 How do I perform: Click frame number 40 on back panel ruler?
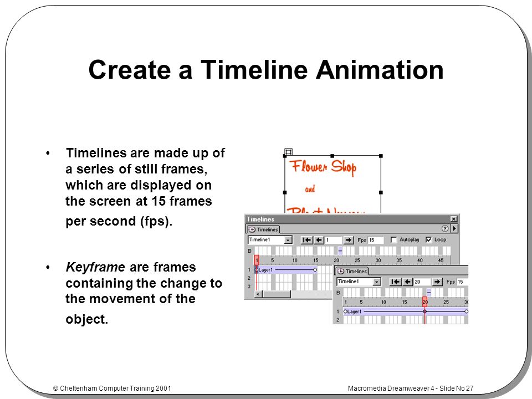tap(420, 260)
